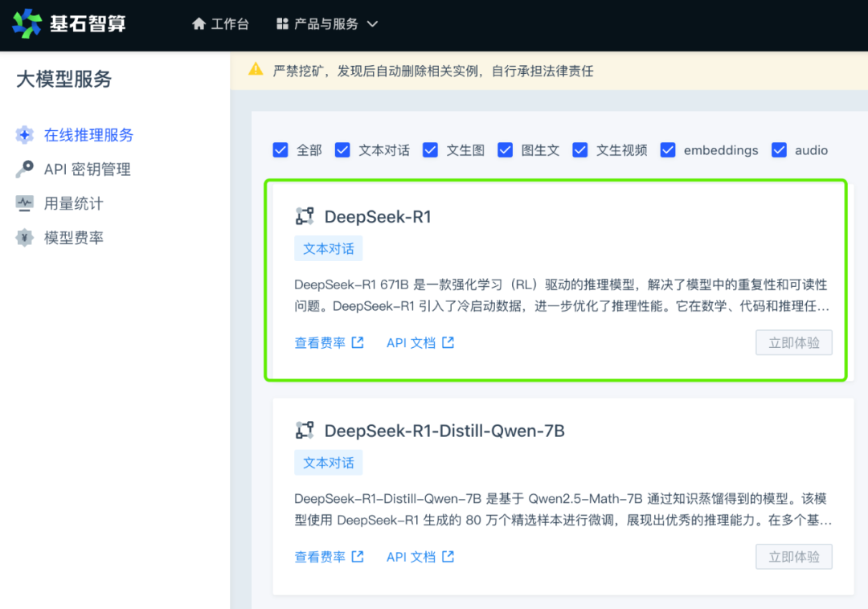This screenshot has height=609, width=868.
Task: Click the 在线推理服务 sidebar icon
Action: (25, 134)
